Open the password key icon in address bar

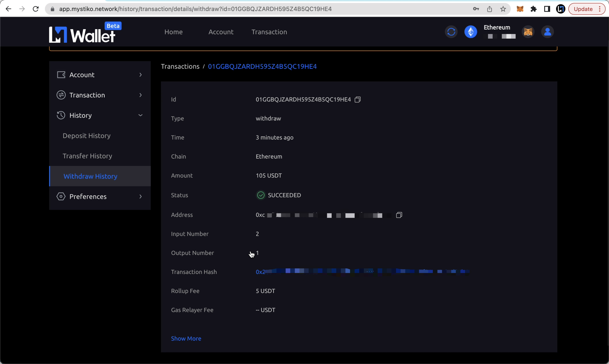[476, 9]
